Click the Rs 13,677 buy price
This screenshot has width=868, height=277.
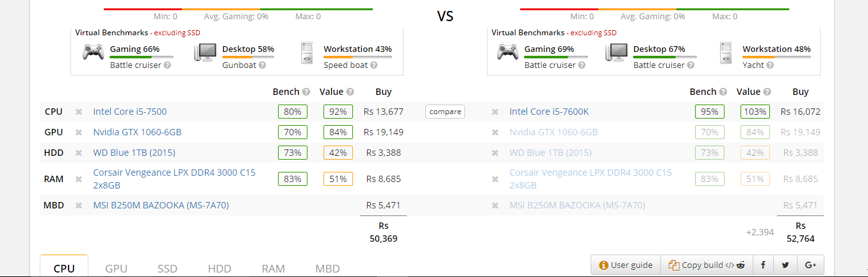pos(383,112)
